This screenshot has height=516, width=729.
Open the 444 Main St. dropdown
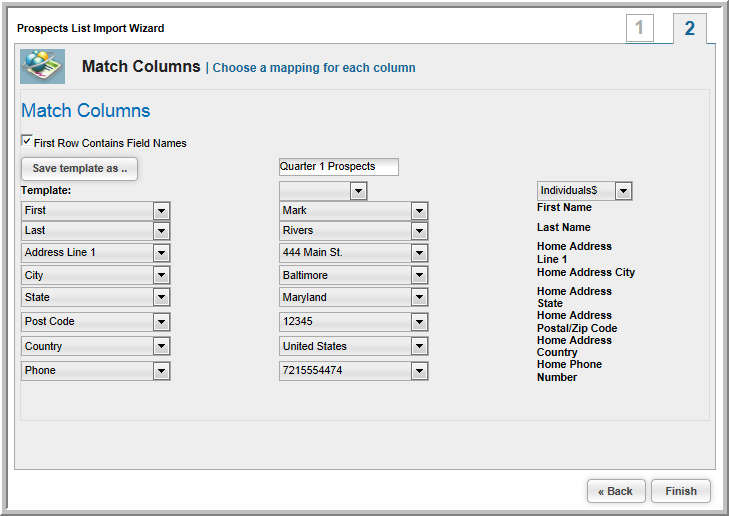click(353, 252)
